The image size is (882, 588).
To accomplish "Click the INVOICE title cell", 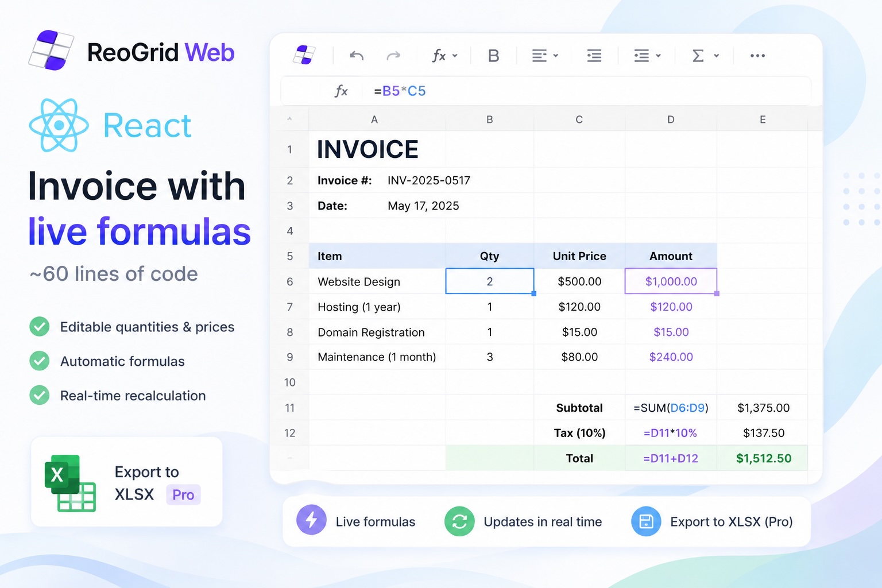I will pyautogui.click(x=367, y=149).
